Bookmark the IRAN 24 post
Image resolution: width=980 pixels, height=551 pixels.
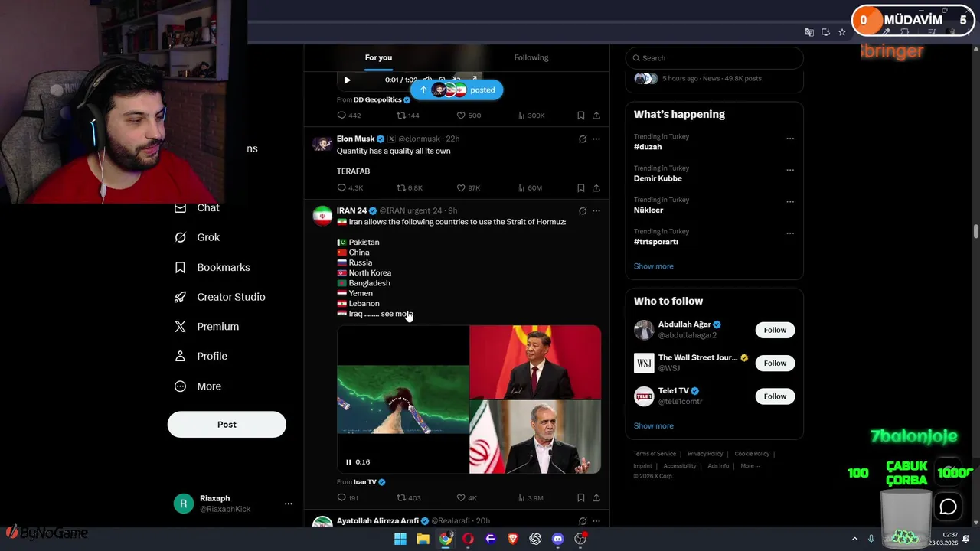click(x=581, y=498)
